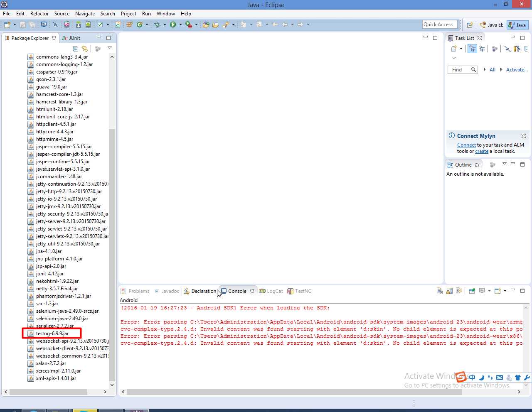
Task: Click the Save icon in toolbar
Action: tap(22, 25)
